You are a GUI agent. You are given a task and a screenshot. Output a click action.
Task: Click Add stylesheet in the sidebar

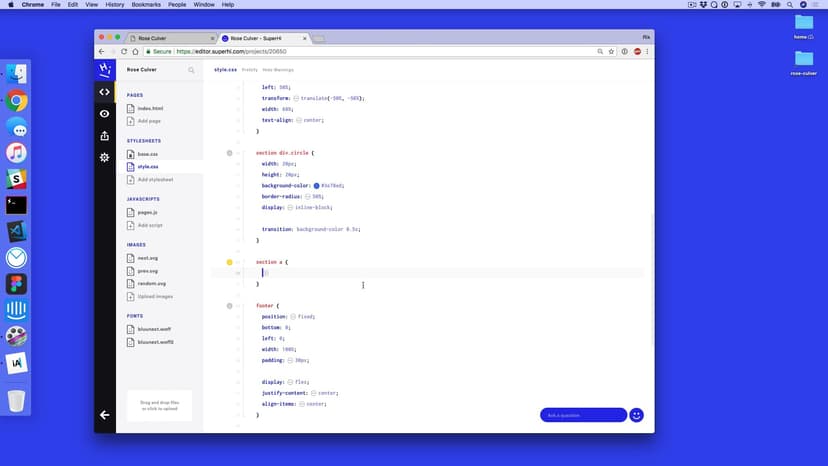coord(155,180)
